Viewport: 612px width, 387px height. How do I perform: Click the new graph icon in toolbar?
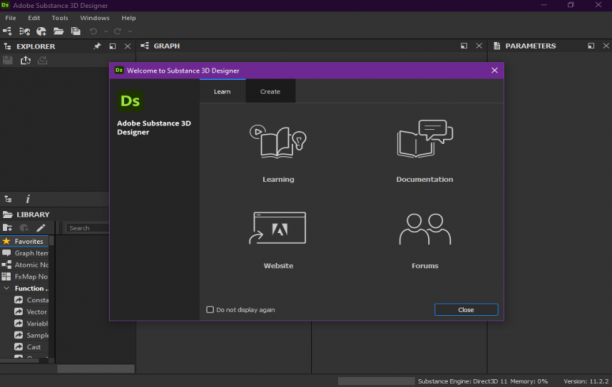point(7,31)
